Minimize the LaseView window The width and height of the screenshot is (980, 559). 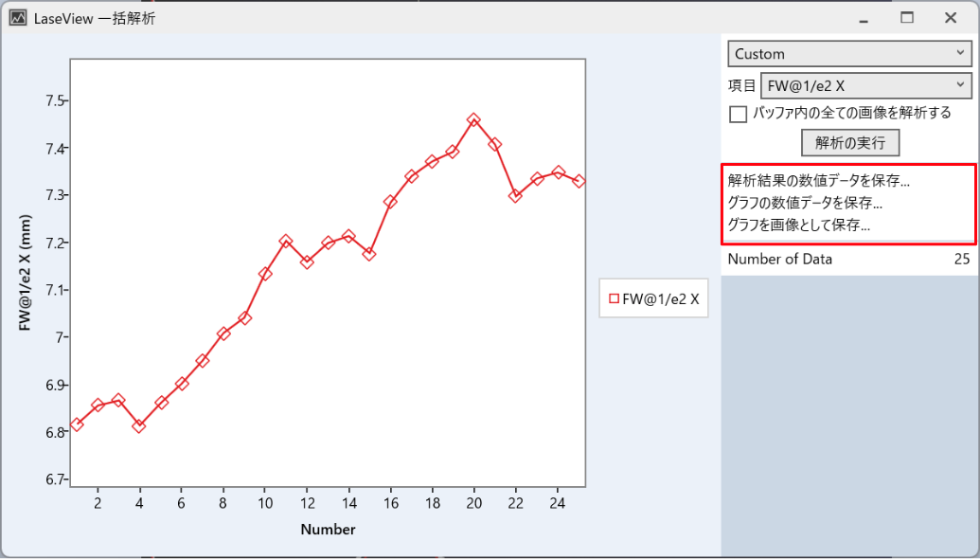pyautogui.click(x=864, y=18)
